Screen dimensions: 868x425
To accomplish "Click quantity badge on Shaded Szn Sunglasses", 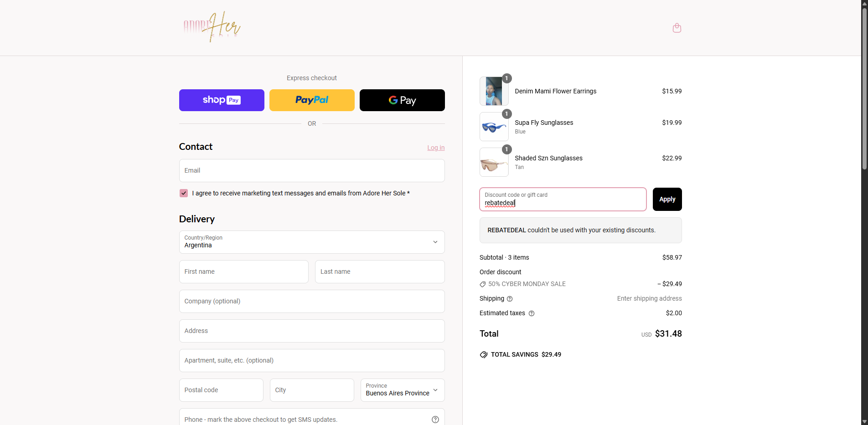I will [x=506, y=149].
